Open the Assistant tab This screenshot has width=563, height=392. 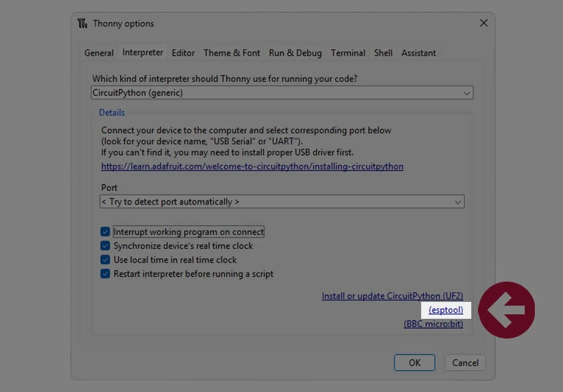[x=419, y=53]
